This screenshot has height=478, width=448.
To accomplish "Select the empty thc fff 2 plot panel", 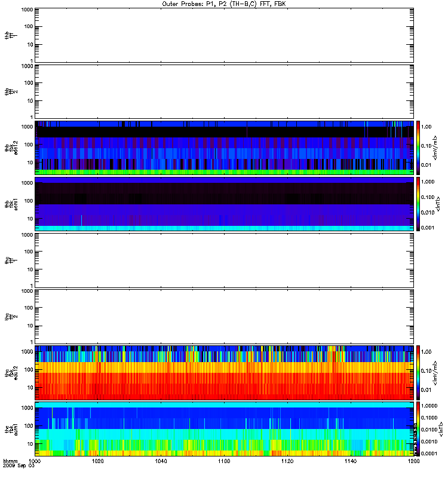I will (x=225, y=317).
